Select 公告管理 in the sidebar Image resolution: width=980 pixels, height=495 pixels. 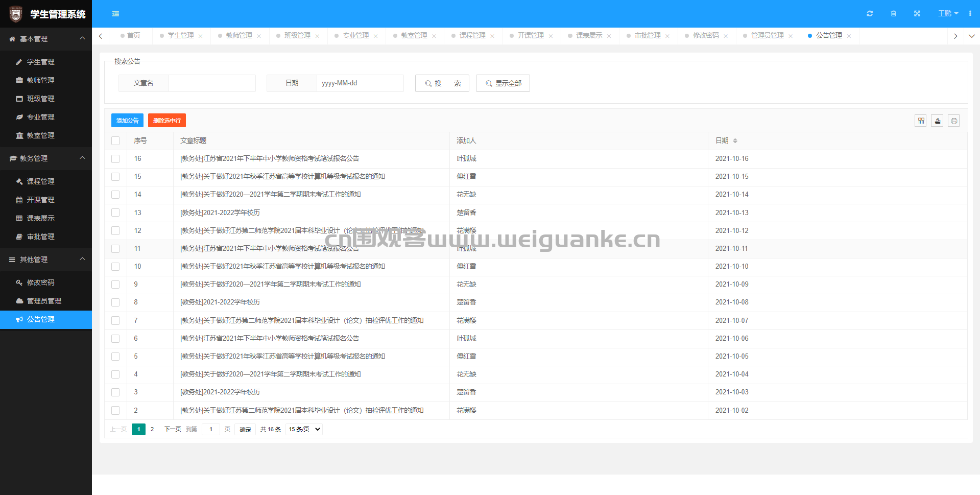(46, 319)
